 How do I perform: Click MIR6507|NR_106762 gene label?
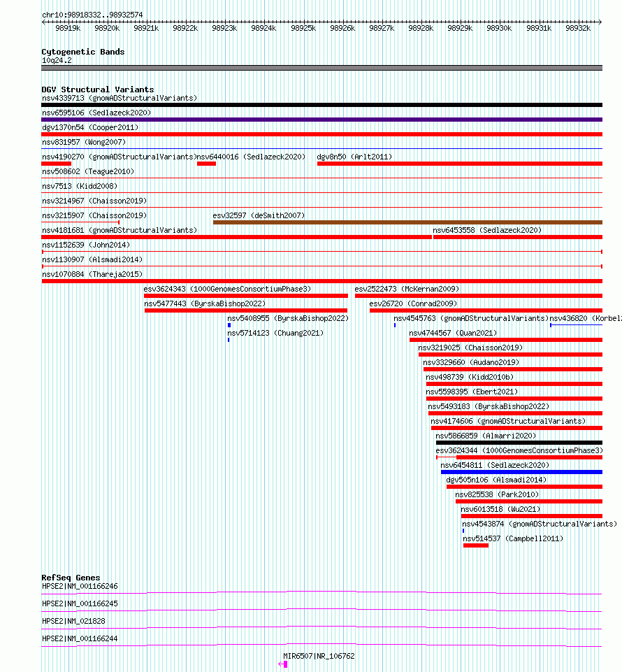coord(319,656)
